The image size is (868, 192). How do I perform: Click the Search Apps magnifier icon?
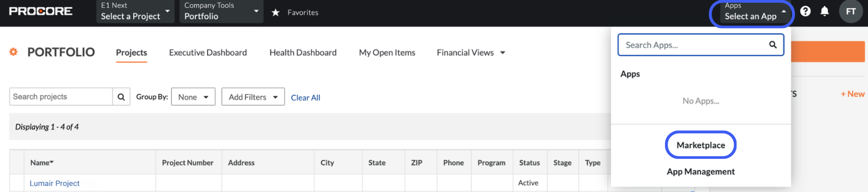click(x=773, y=45)
